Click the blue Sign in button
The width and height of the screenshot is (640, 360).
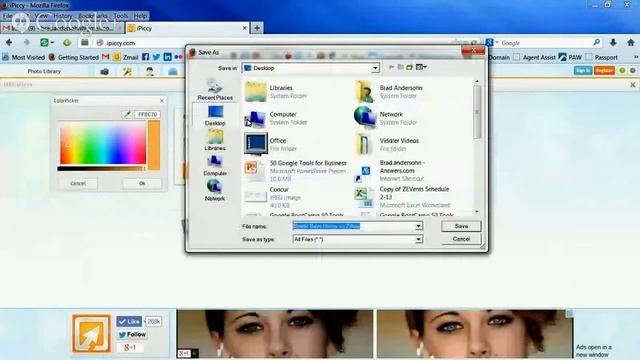pyautogui.click(x=583, y=71)
